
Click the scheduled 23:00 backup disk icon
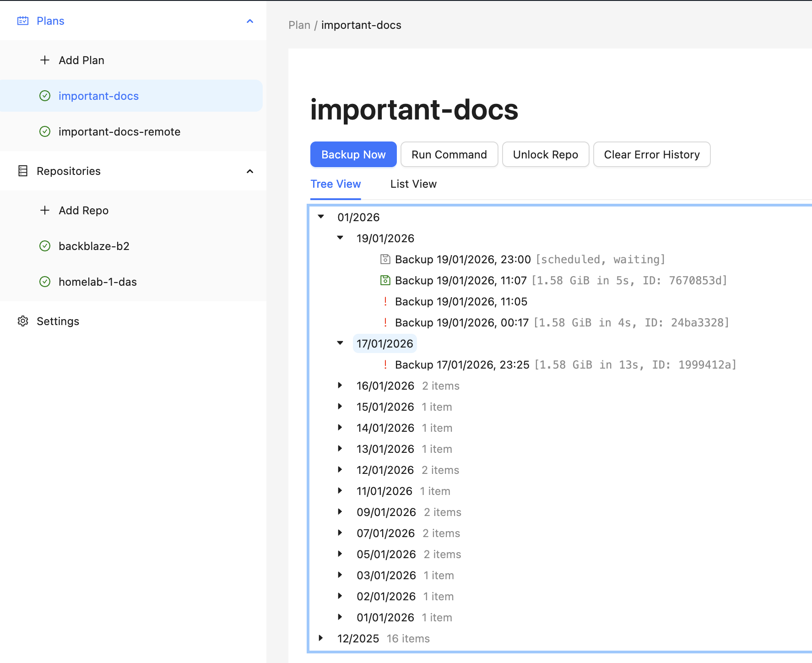coord(385,260)
